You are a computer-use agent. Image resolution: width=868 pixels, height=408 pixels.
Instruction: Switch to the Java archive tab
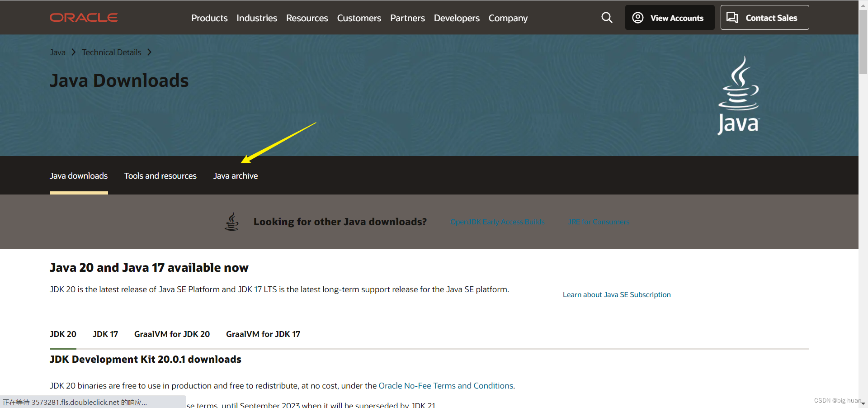click(236, 176)
